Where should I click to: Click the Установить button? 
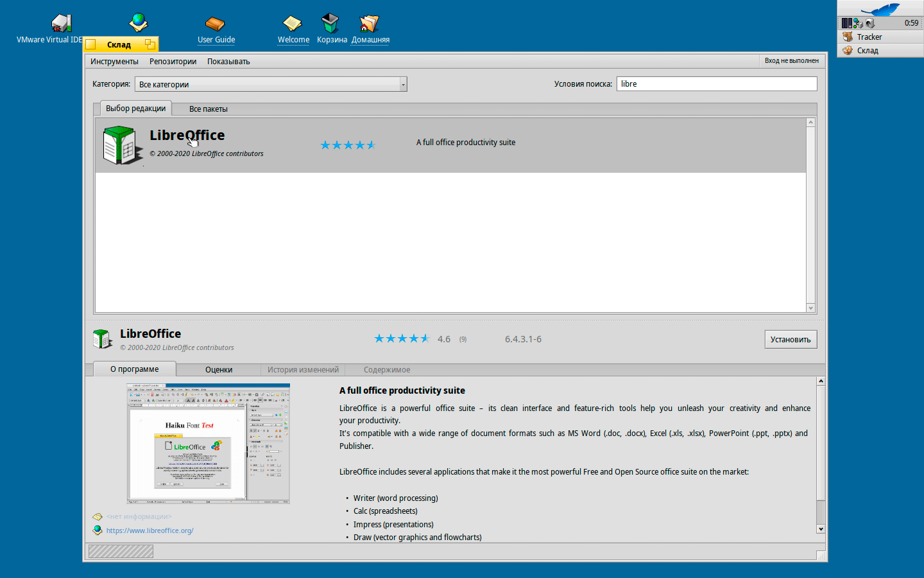(x=790, y=339)
